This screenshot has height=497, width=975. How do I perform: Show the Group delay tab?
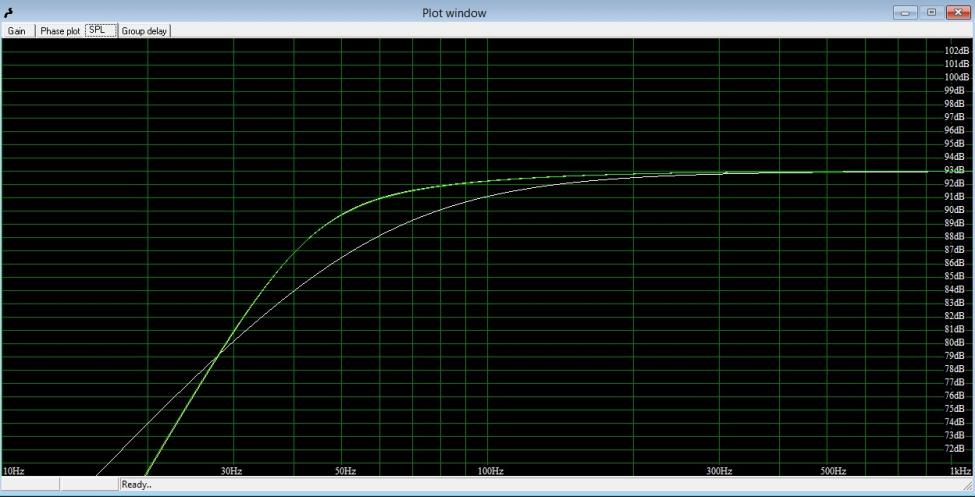pyautogui.click(x=144, y=30)
